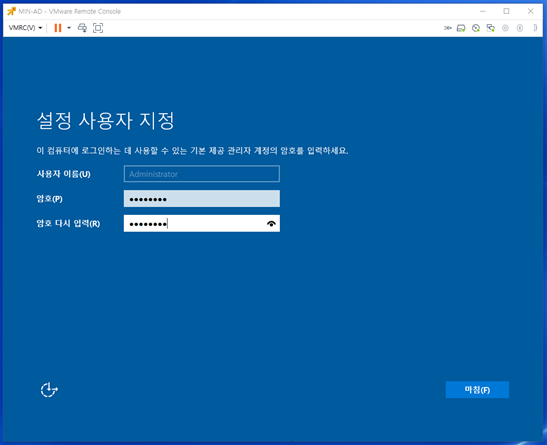Click the hard disk device status icon
Screen dimensions: 547x445
pos(461,28)
